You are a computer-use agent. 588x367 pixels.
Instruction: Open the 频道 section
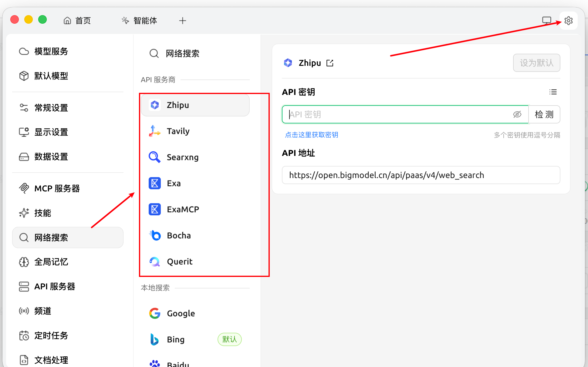[x=68, y=311]
